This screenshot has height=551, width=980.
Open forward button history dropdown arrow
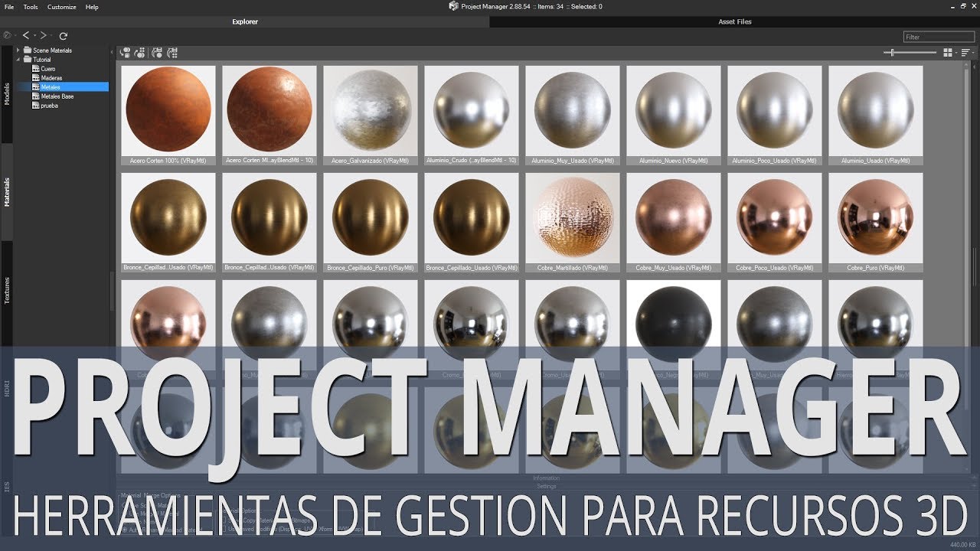51,35
